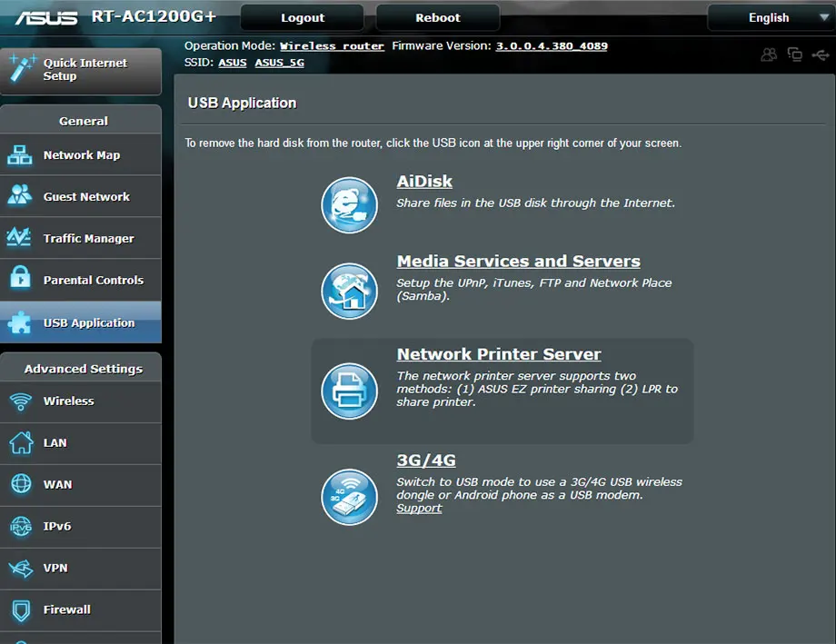Open Parental Controls page
This screenshot has width=836, height=644.
81,280
